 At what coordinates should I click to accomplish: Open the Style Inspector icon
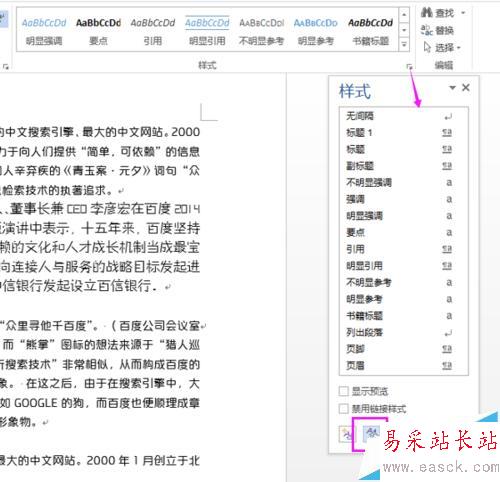tap(371, 434)
